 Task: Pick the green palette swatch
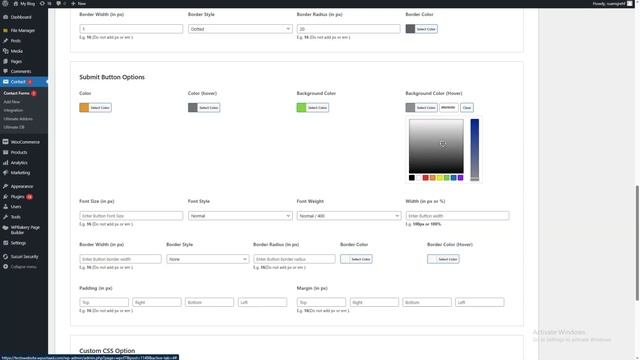pyautogui.click(x=447, y=178)
